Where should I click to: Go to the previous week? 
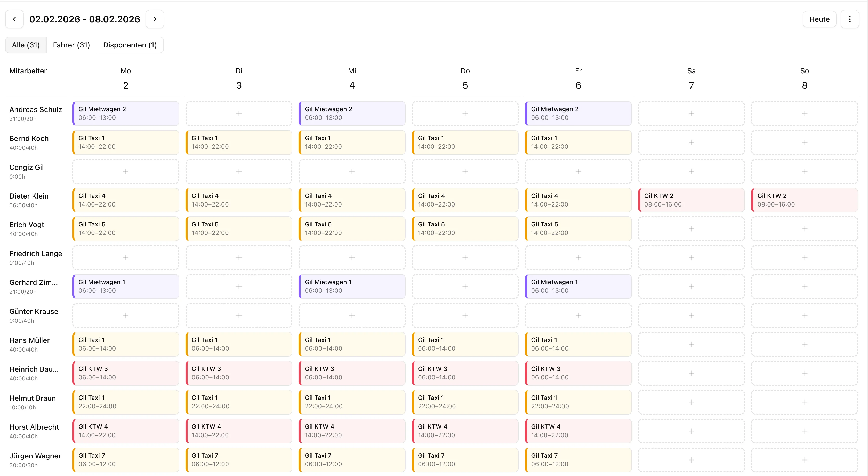pyautogui.click(x=14, y=19)
